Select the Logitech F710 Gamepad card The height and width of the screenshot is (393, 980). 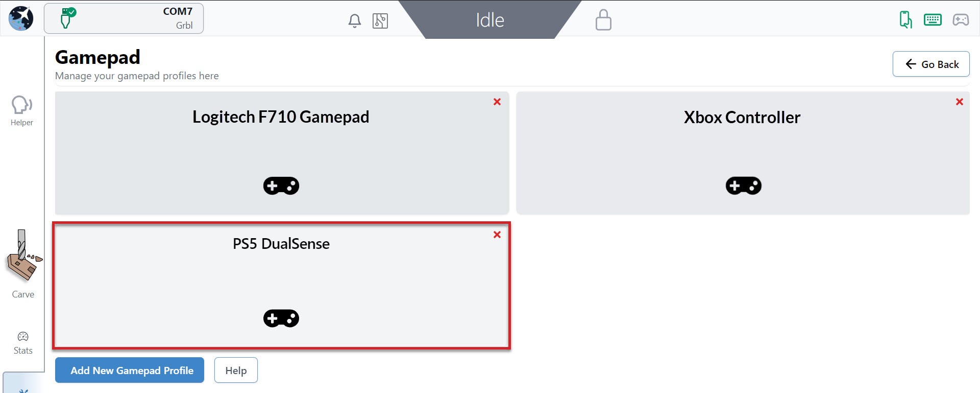coord(281,153)
